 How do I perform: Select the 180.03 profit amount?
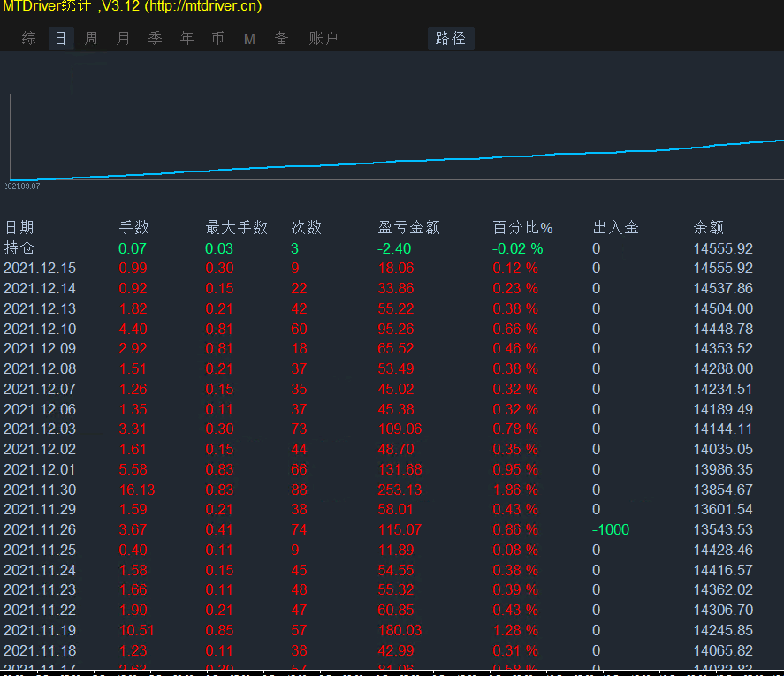point(400,631)
